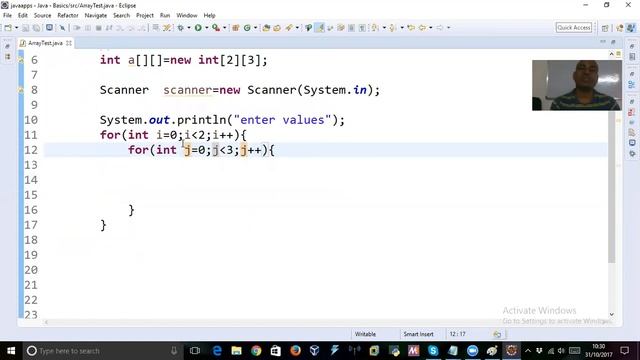Open the Source menu
640x360 pixels.
point(42,16)
